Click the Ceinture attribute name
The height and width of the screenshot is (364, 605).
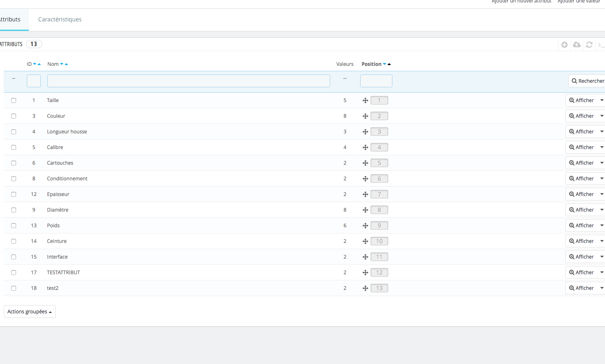[57, 241]
